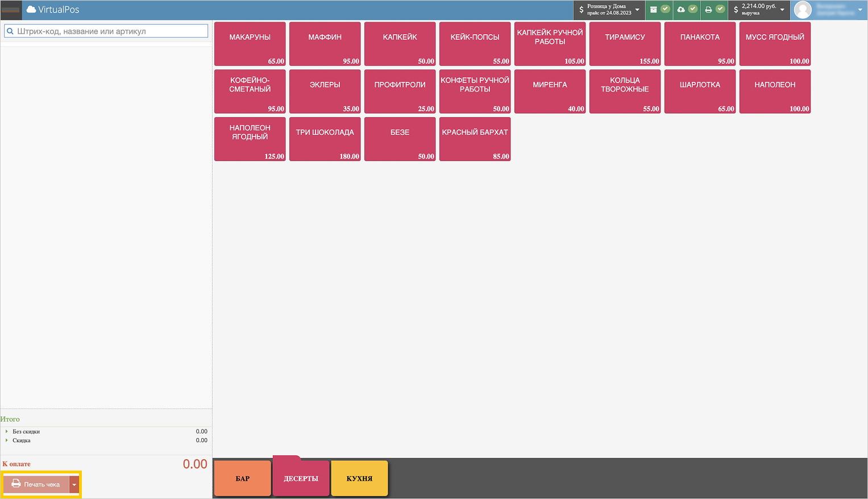Image resolution: width=868 pixels, height=499 pixels.
Task: Click the search magnifier icon
Action: [x=10, y=31]
